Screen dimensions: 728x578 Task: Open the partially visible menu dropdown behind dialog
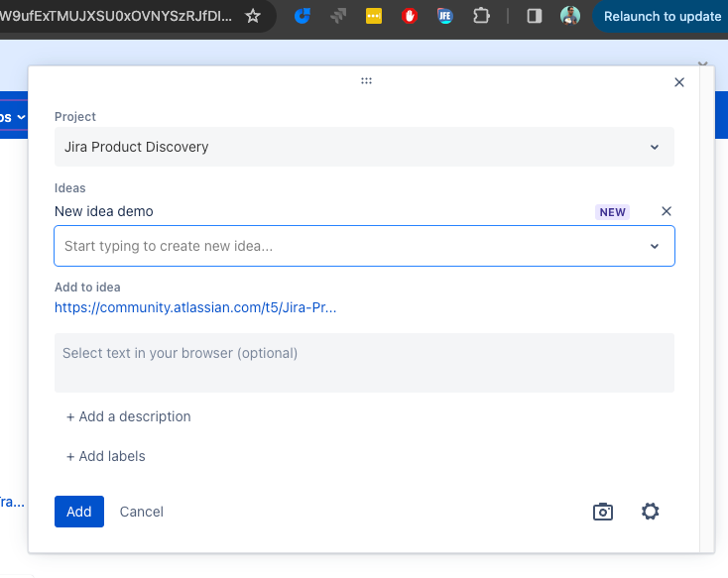[13, 117]
